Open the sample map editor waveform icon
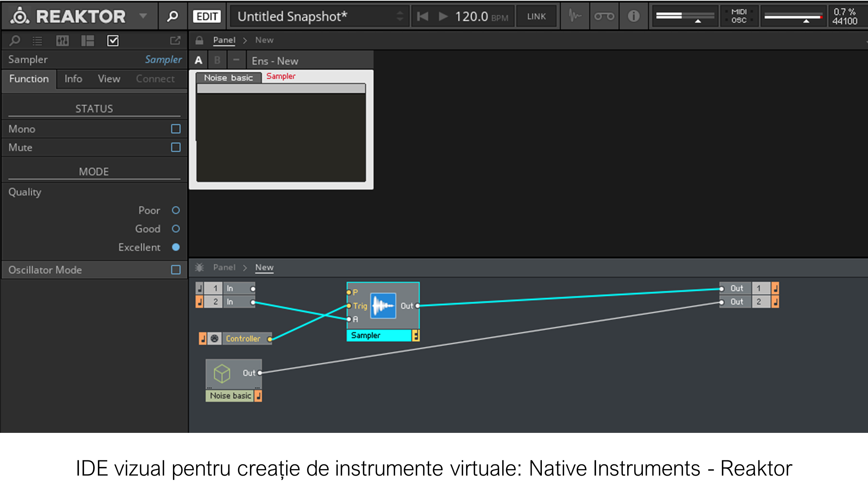Image resolution: width=868 pixels, height=491 pixels. click(x=575, y=16)
